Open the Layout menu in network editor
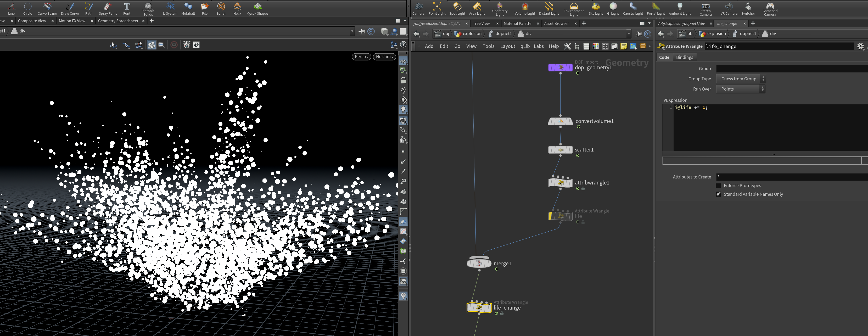868x336 pixels. (507, 46)
